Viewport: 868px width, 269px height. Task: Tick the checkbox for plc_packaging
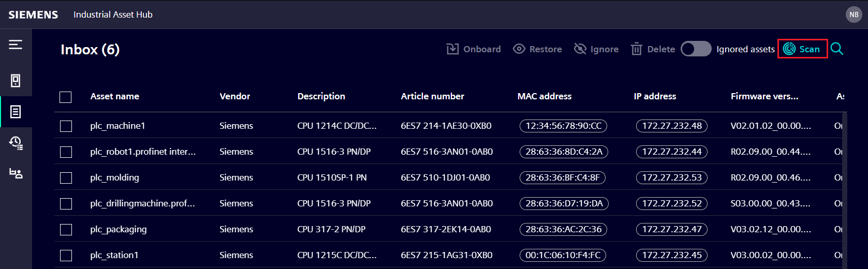pyautogui.click(x=66, y=230)
